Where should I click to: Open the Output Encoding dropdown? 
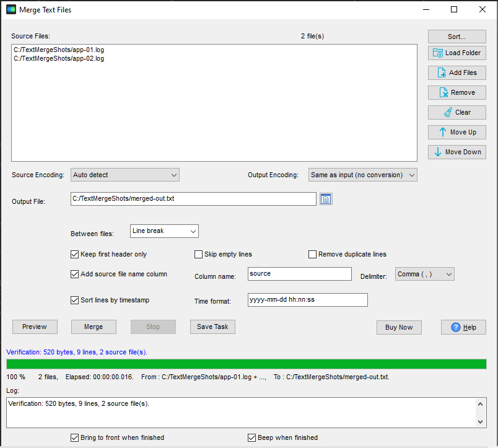click(x=363, y=175)
